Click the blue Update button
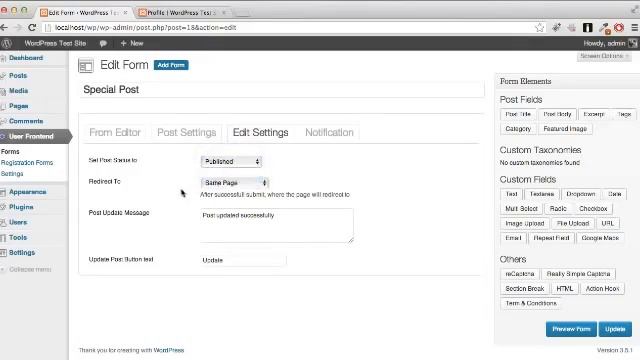 pyautogui.click(x=615, y=329)
